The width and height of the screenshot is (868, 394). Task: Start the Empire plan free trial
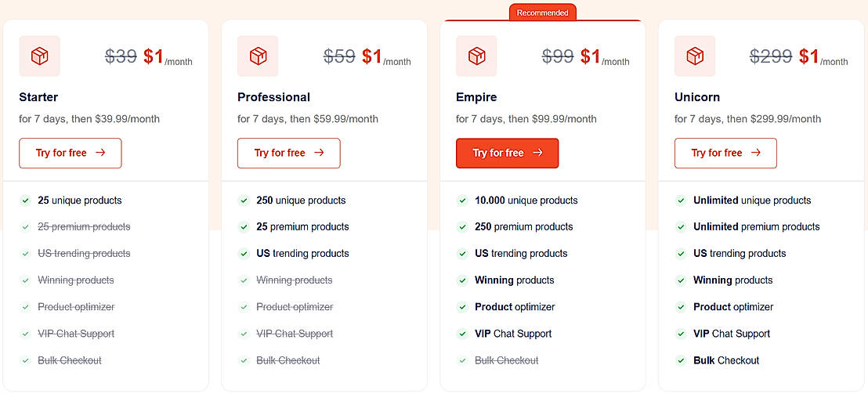507,153
